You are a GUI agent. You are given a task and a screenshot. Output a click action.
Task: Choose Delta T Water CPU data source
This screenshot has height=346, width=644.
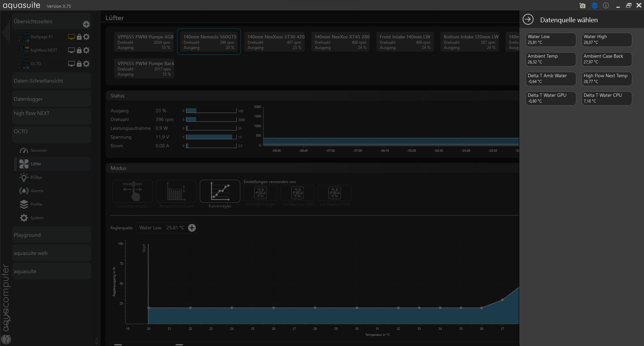607,98
